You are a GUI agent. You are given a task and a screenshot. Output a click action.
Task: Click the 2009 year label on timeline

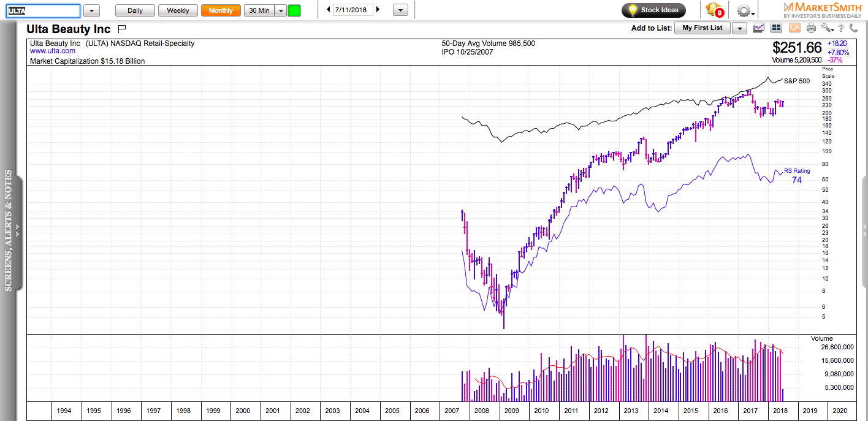512,411
